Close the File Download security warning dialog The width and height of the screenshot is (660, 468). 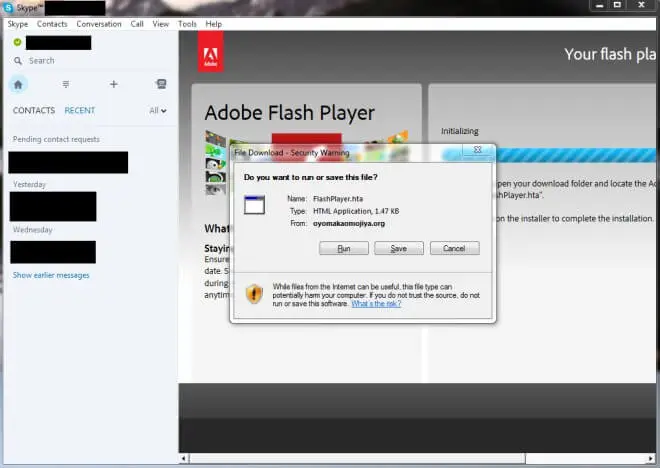[x=478, y=149]
